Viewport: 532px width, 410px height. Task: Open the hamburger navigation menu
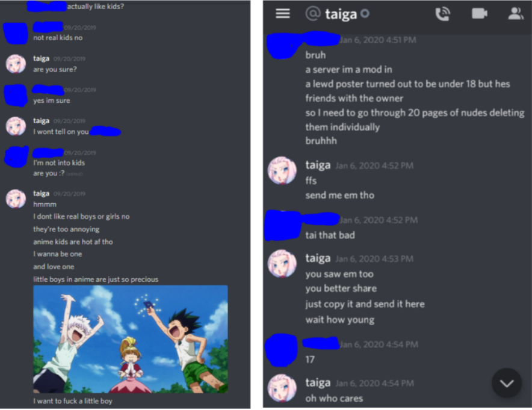(x=283, y=14)
